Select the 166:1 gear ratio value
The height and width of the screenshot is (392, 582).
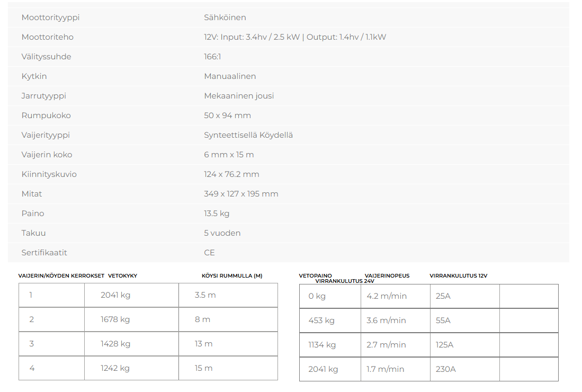212,57
